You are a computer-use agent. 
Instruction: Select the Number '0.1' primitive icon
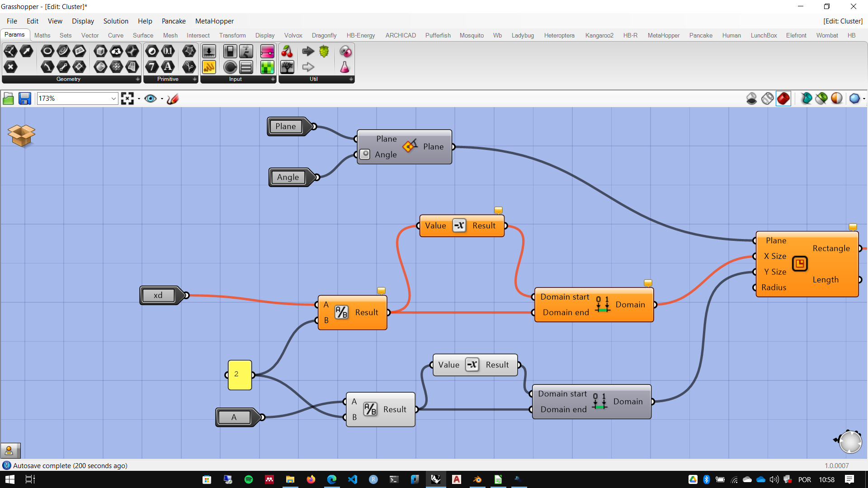pyautogui.click(x=168, y=52)
